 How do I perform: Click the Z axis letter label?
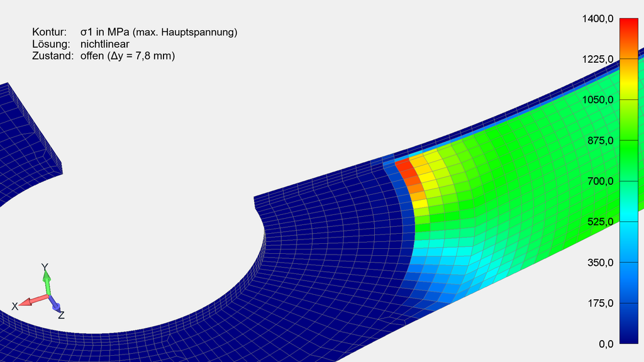[x=61, y=315]
